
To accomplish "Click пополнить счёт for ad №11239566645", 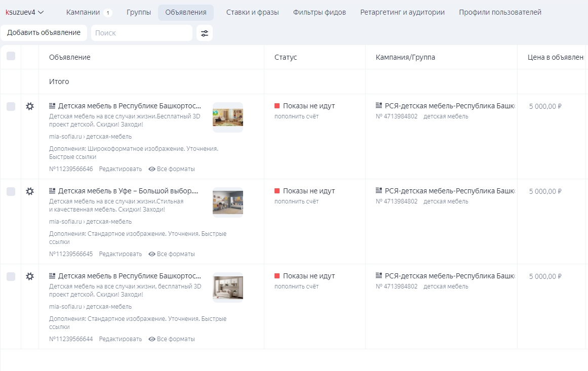I will pos(297,201).
